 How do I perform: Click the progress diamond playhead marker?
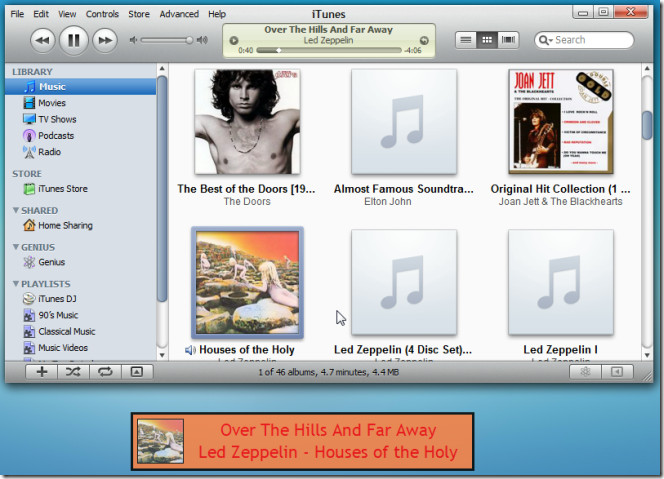[x=279, y=50]
